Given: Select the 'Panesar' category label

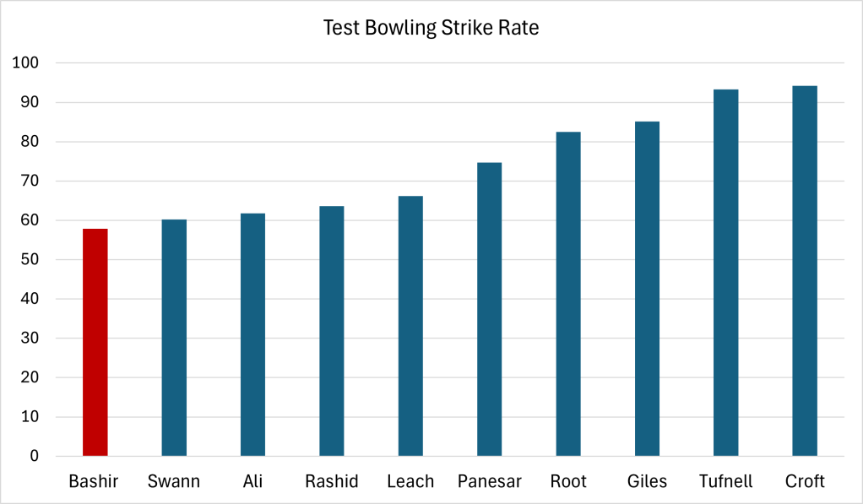Looking at the screenshot, I should tap(489, 482).
